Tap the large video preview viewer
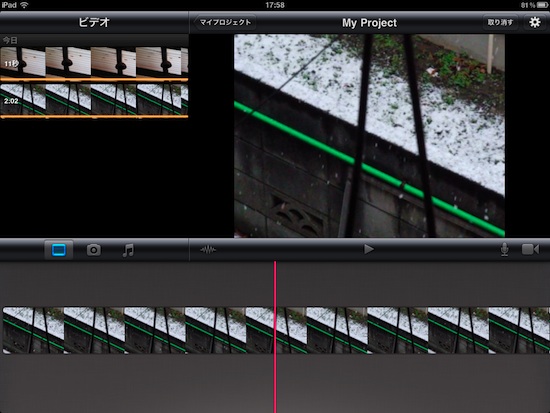 pyautogui.click(x=369, y=136)
